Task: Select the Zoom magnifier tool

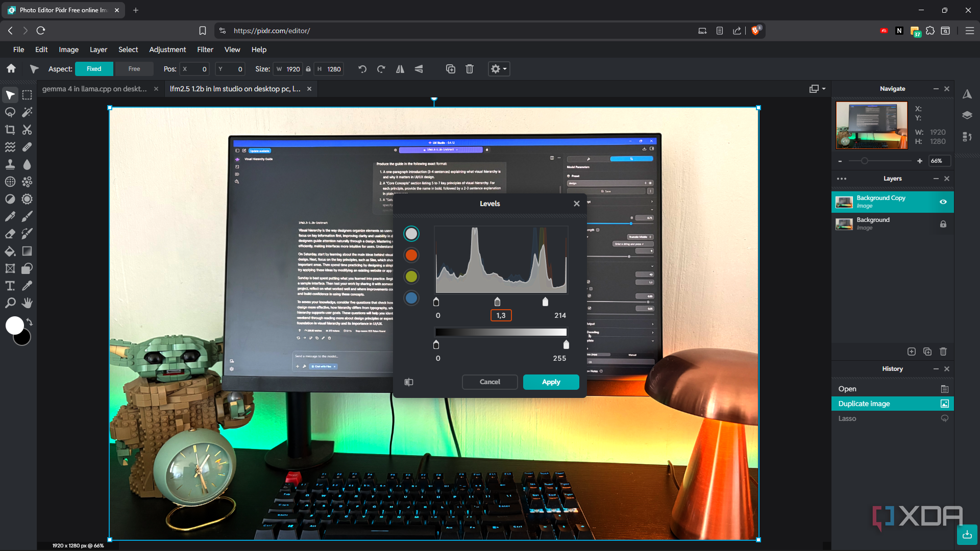Action: coord(10,303)
